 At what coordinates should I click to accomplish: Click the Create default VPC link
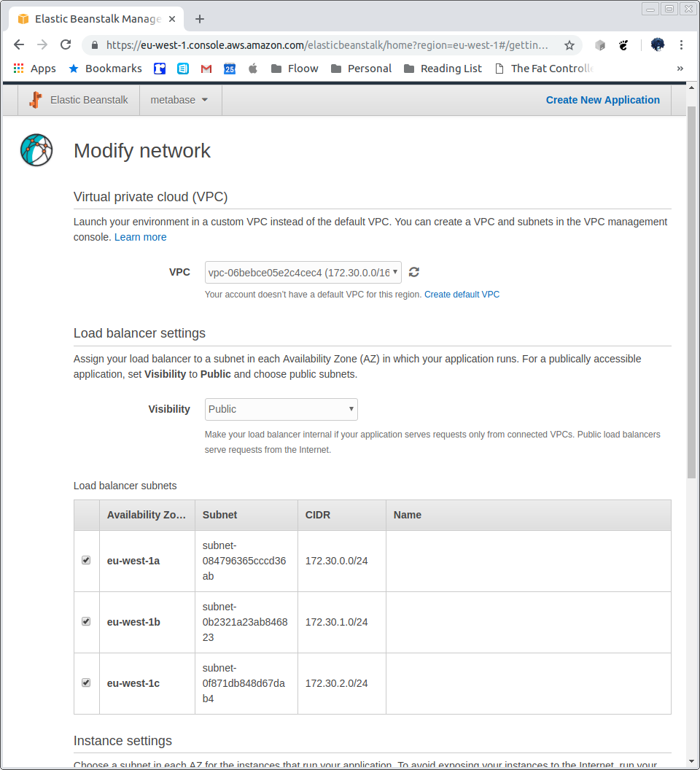pyautogui.click(x=462, y=294)
